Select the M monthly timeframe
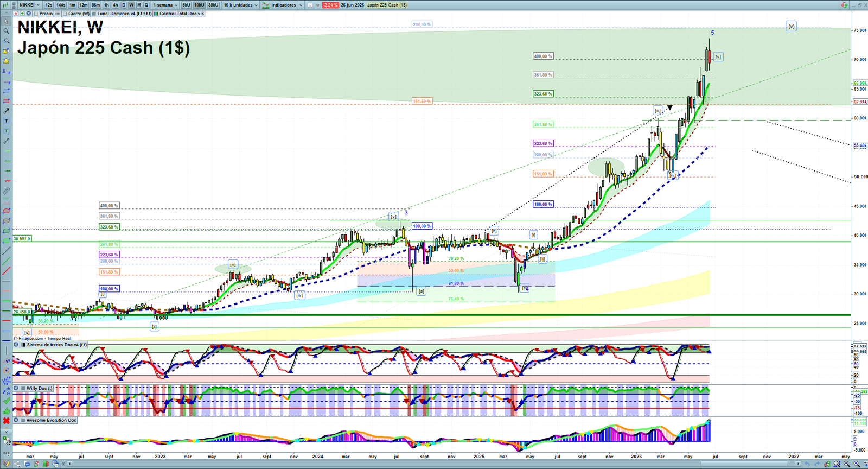This screenshot has height=469, width=868. click(x=139, y=5)
